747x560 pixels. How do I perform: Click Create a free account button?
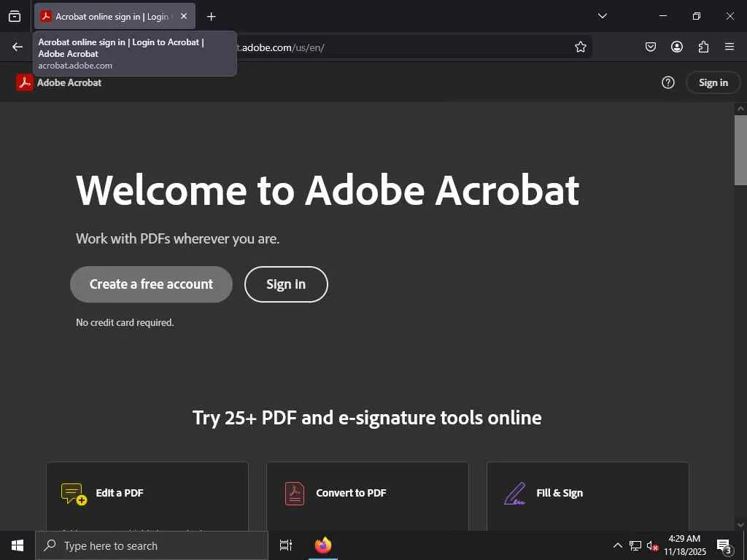pyautogui.click(x=151, y=284)
